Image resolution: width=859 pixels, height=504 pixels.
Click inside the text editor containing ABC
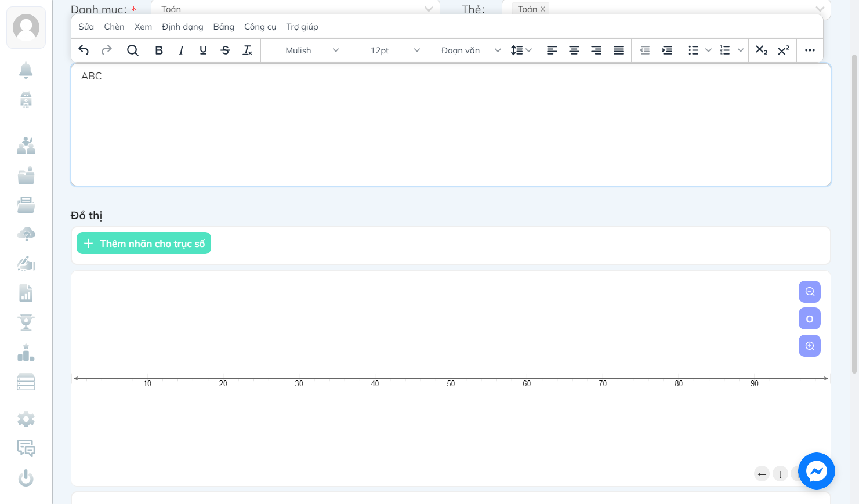click(451, 125)
